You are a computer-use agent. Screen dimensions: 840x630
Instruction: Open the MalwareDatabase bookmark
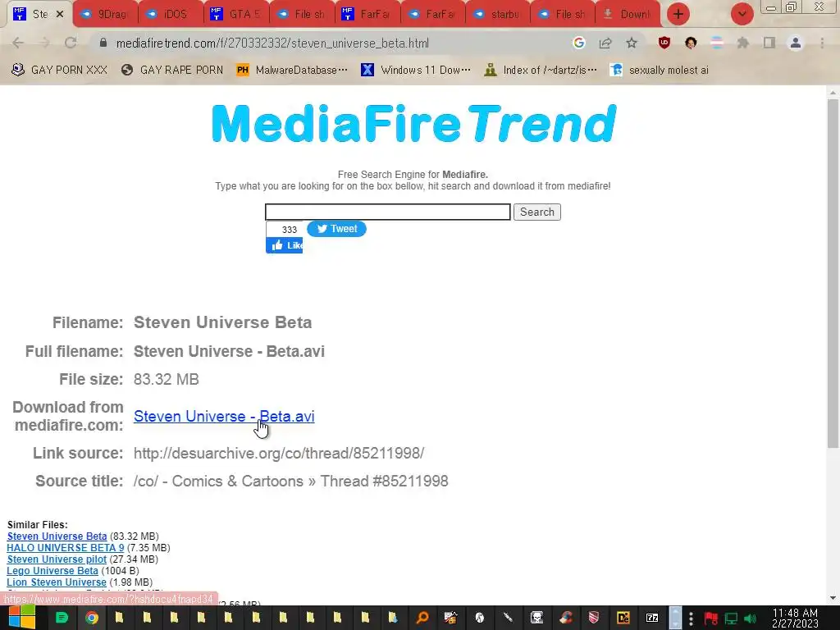(292, 71)
